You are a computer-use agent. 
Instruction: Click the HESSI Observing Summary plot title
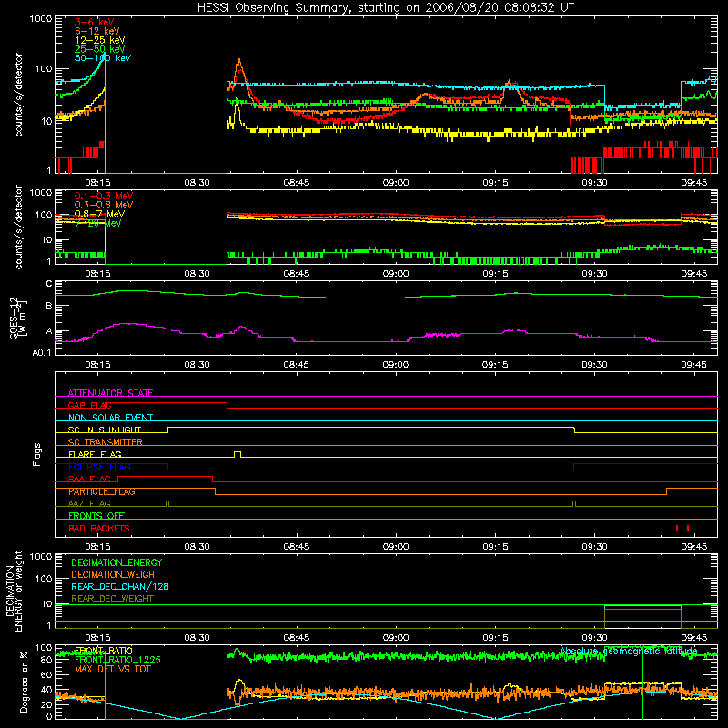386,7
